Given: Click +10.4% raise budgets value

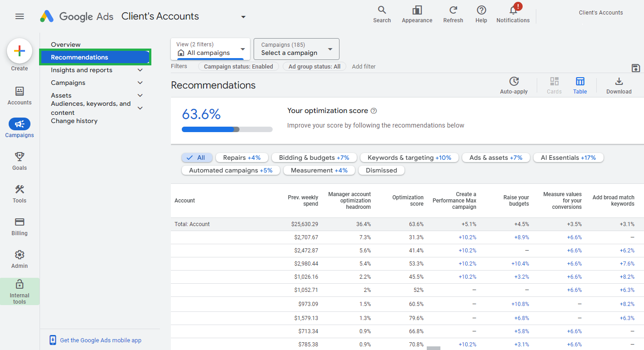Looking at the screenshot, I should coord(520,264).
